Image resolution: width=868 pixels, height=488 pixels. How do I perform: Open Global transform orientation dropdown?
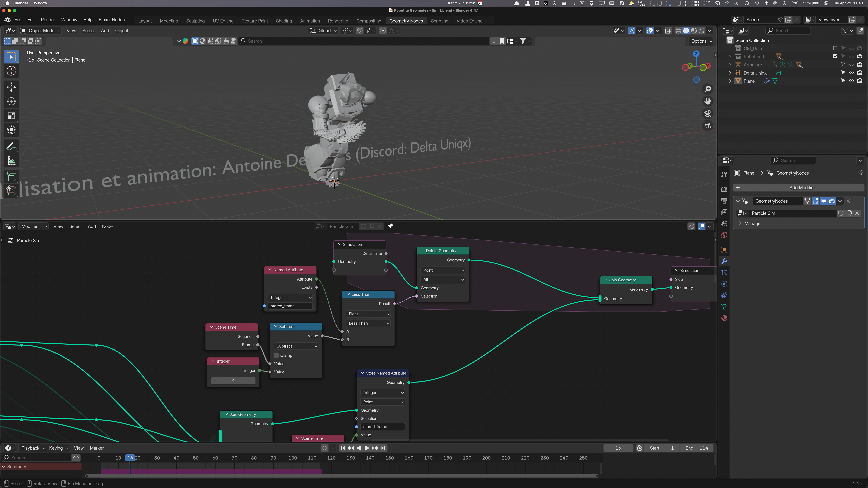pos(323,31)
